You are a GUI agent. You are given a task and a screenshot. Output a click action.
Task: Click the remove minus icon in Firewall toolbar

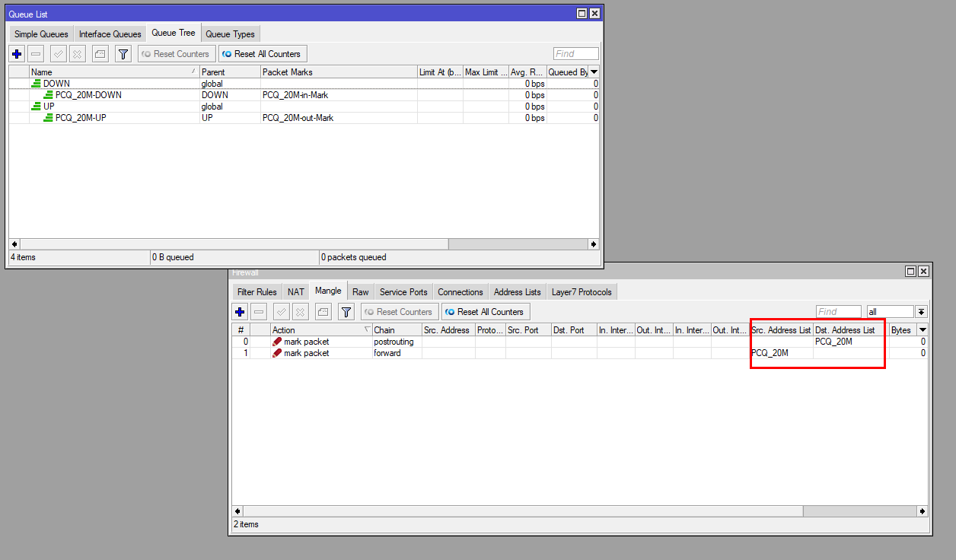tap(259, 312)
